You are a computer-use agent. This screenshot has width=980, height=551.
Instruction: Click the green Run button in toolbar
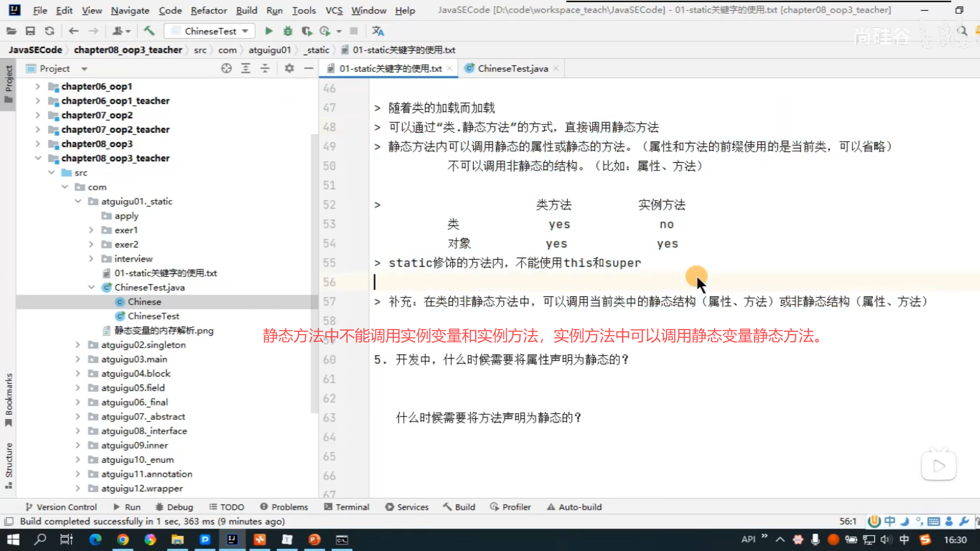(268, 31)
